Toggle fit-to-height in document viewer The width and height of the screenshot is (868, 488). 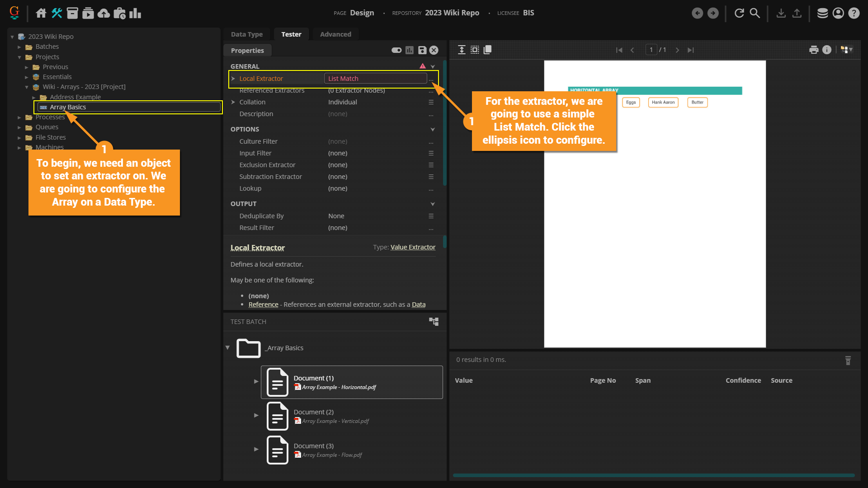coord(462,50)
